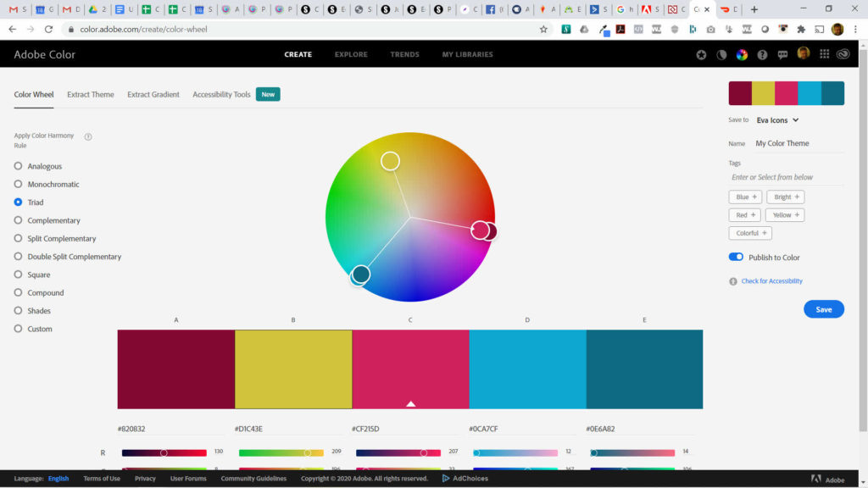868x488 pixels.
Task: Click the eyedropper extension icon in Chrome toolbar
Action: tap(604, 30)
